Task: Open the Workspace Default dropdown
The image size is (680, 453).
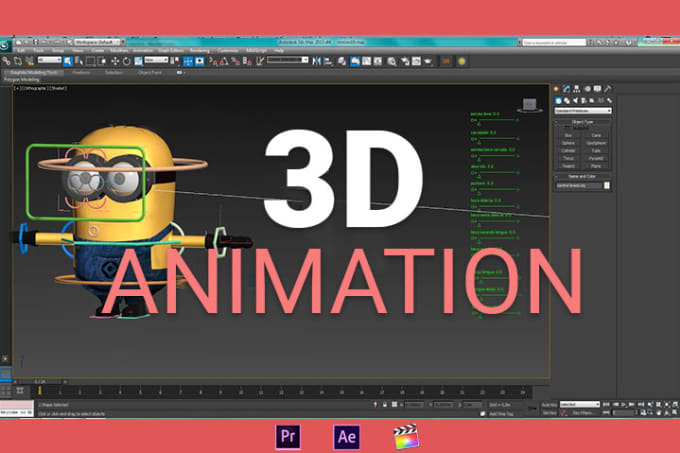Action: pyautogui.click(x=99, y=42)
